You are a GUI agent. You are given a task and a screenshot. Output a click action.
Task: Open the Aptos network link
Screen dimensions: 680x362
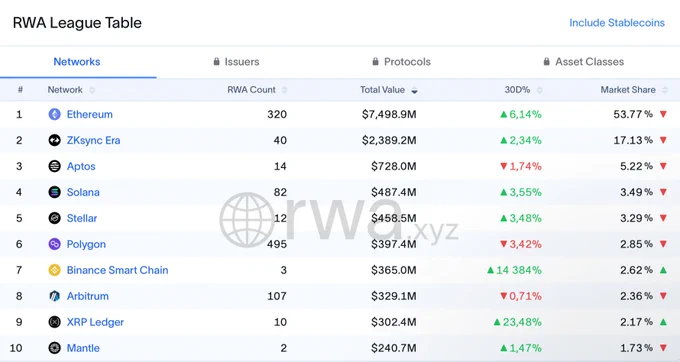point(81,166)
